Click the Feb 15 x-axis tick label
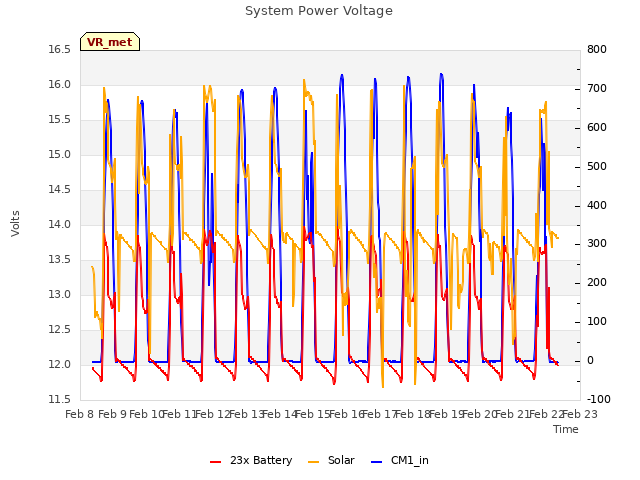 [313, 414]
